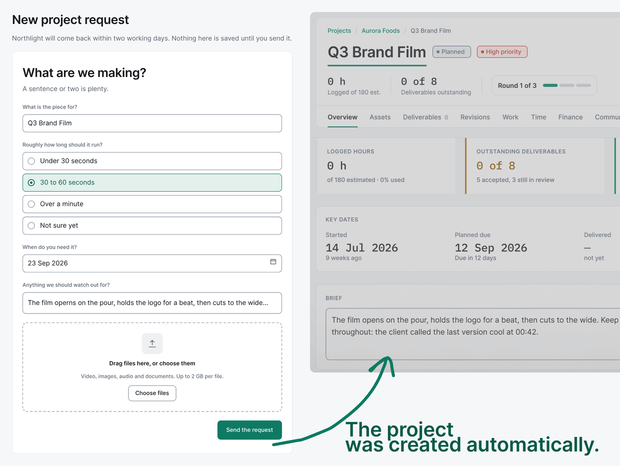Choose the Over a minute option
The width and height of the screenshot is (620, 466).
pyautogui.click(x=152, y=204)
